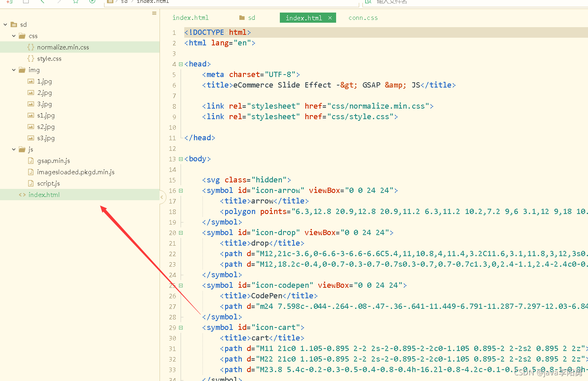This screenshot has width=588, height=381.
Task: Click the image icon beside 1.jpg
Action: click(x=31, y=81)
